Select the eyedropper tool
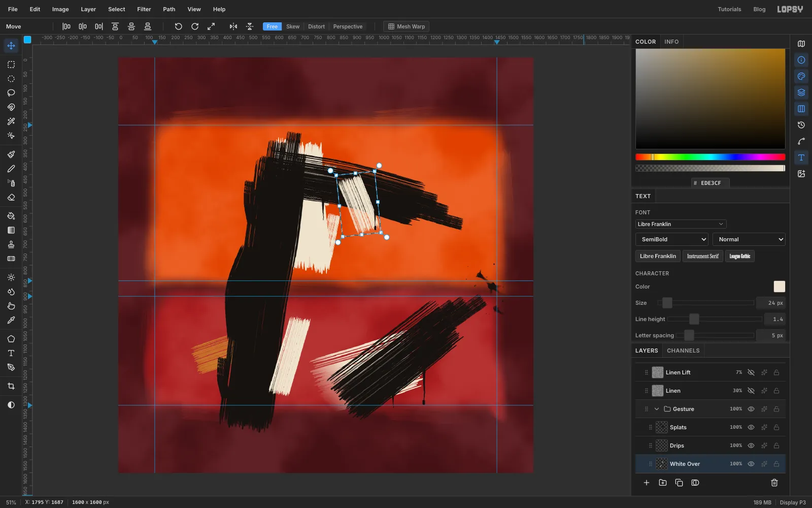The image size is (812, 508). tap(11, 320)
